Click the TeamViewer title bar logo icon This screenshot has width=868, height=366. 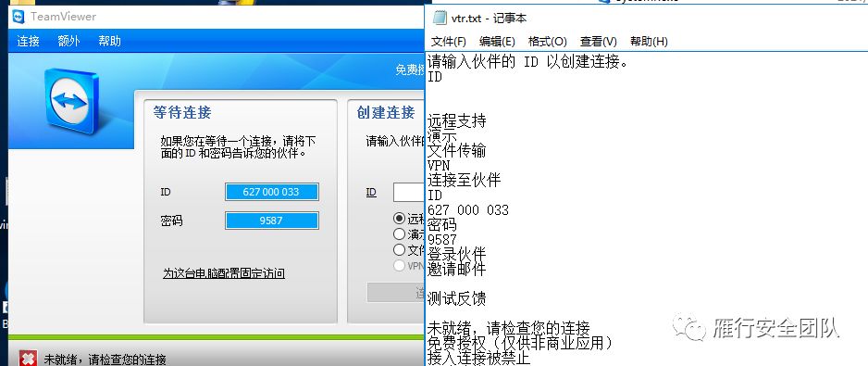[x=19, y=17]
